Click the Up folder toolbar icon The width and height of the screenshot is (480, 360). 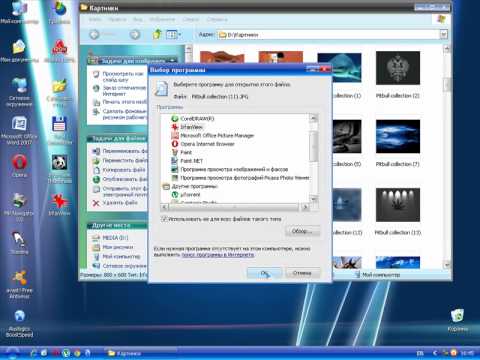(x=157, y=34)
